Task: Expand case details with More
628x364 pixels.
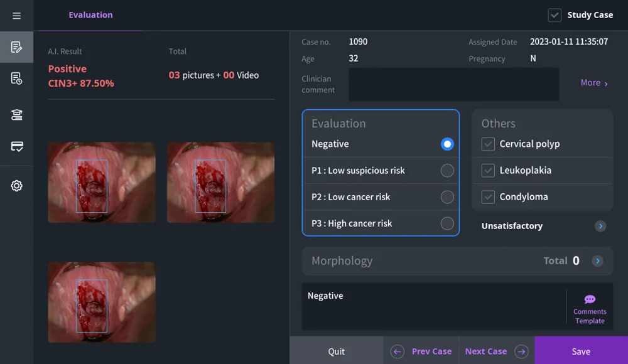Action: pos(594,83)
